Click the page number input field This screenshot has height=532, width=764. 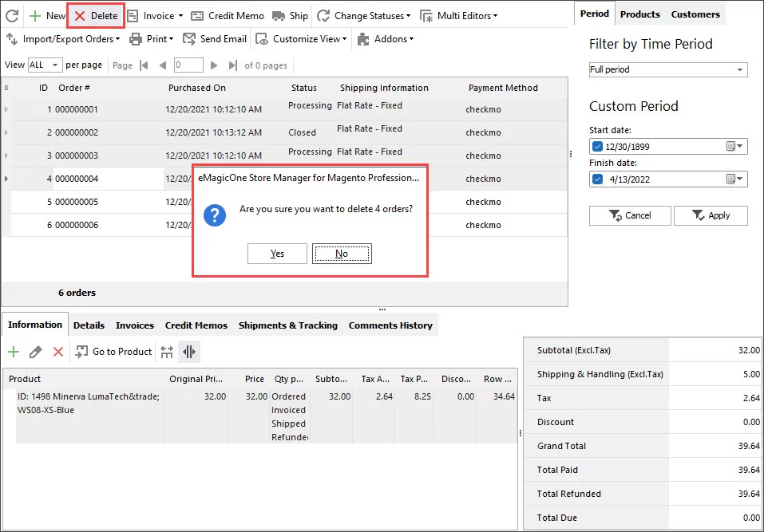[x=188, y=65]
